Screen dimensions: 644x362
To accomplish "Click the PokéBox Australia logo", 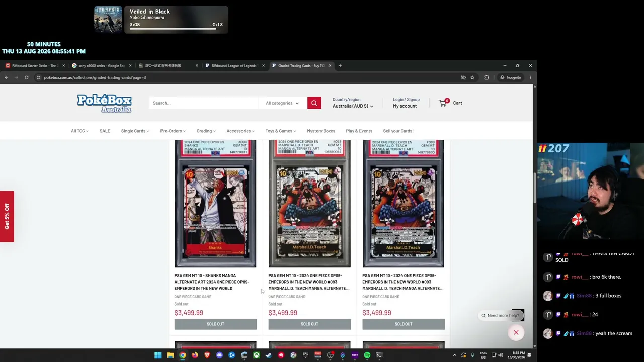I will [104, 103].
